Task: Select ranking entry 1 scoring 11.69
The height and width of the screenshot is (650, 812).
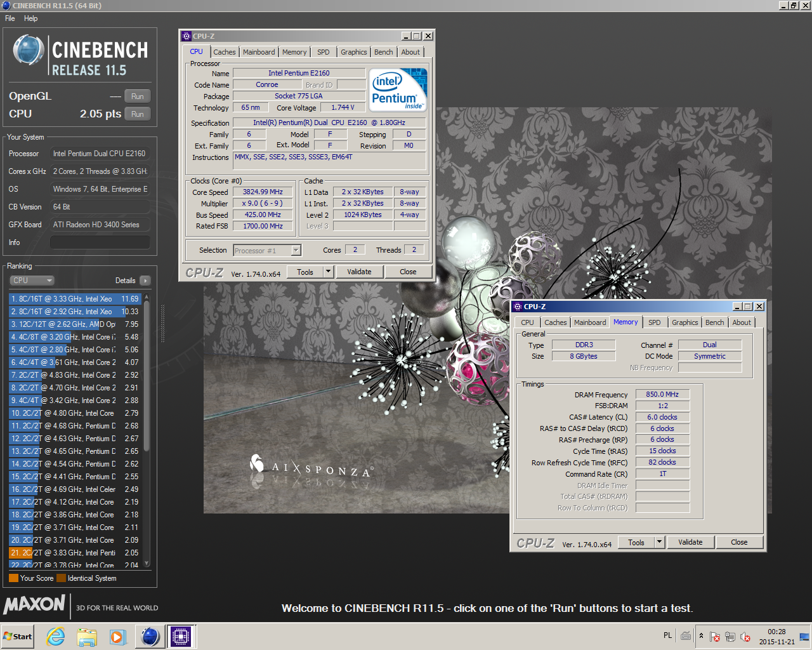Action: click(75, 299)
